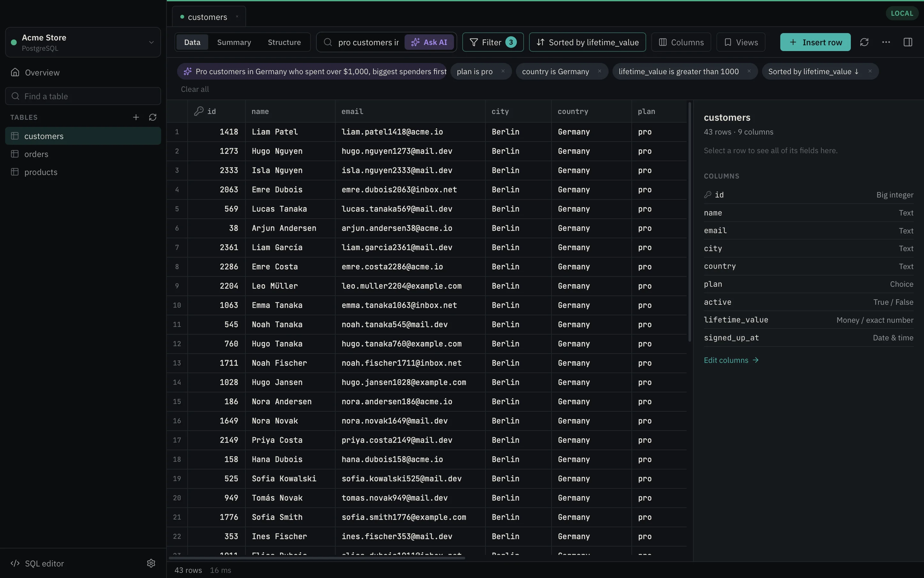
Task: Select the row for Liam Patel
Action: 426,132
